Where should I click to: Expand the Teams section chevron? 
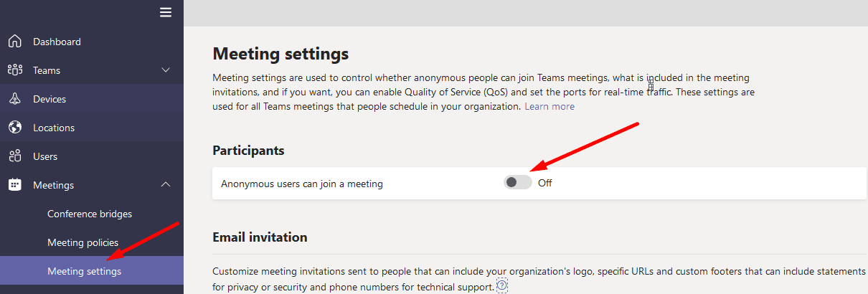click(166, 70)
